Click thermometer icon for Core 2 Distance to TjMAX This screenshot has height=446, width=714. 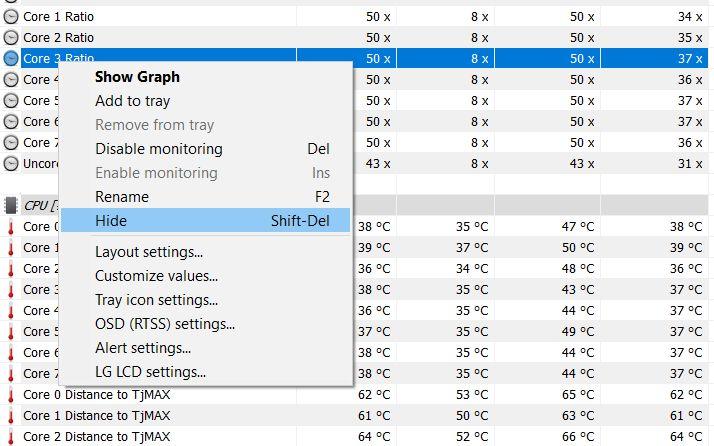click(x=11, y=436)
